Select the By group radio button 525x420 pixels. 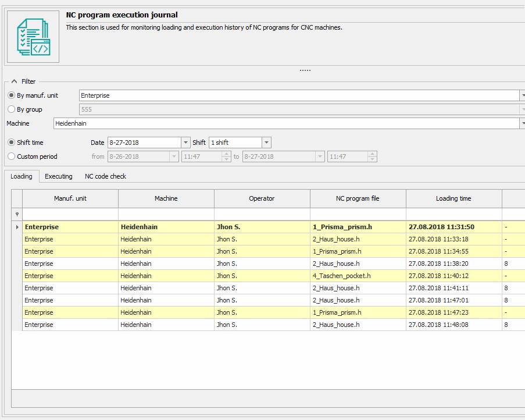(x=11, y=109)
